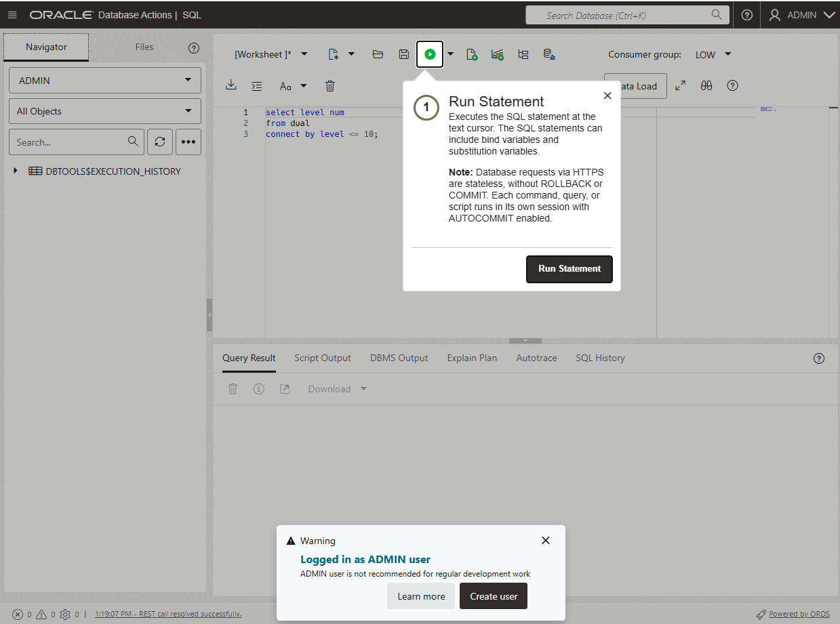Open the ADMIN user menu

[x=801, y=15]
